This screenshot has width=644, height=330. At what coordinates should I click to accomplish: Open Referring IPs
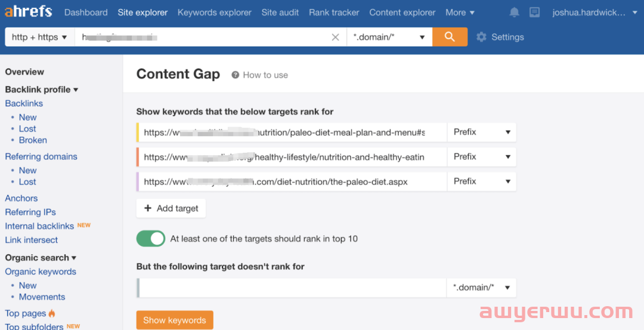coord(30,212)
